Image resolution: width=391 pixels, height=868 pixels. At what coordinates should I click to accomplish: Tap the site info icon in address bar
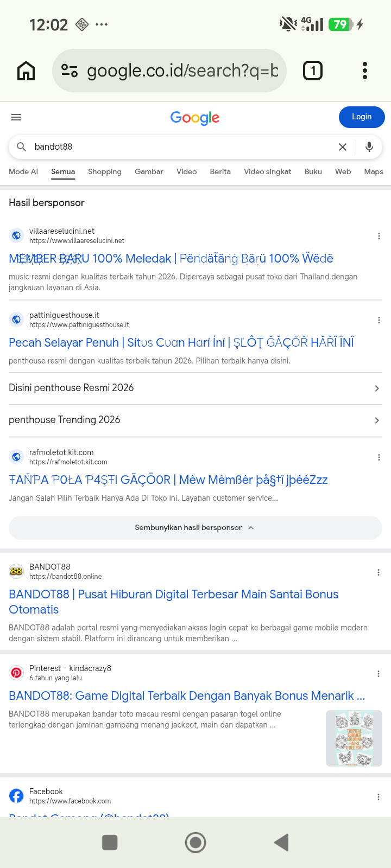point(70,71)
